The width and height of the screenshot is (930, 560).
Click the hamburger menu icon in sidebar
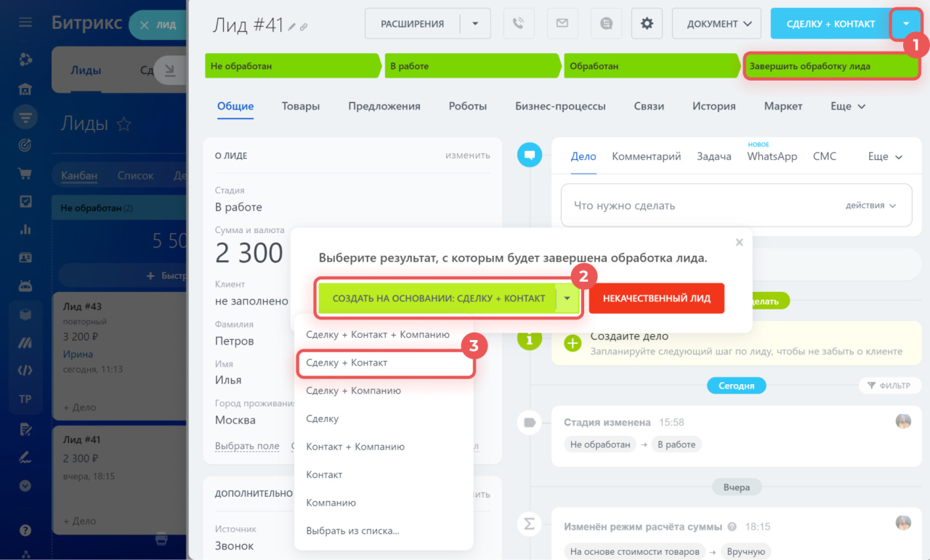(x=25, y=23)
